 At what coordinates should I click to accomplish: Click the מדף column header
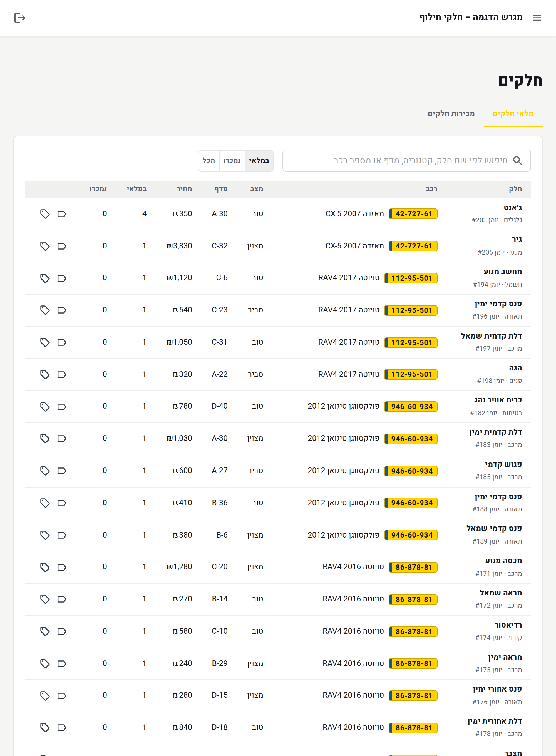(x=221, y=189)
